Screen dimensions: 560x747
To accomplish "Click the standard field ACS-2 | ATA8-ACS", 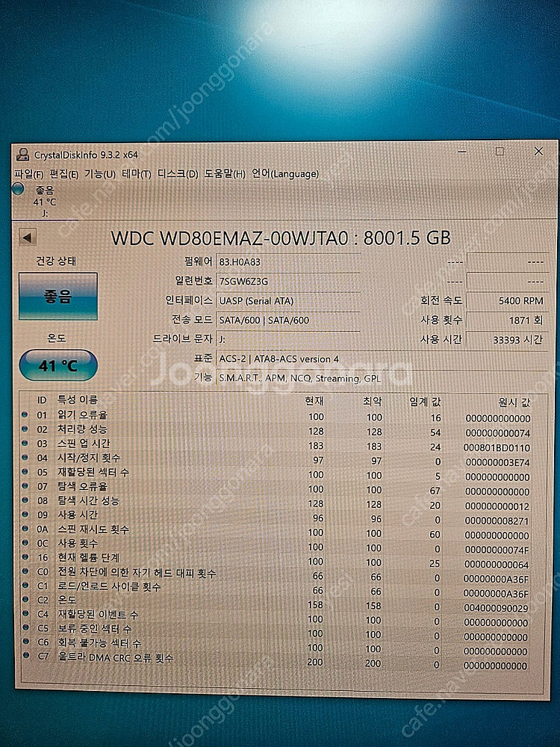I will tap(382, 359).
